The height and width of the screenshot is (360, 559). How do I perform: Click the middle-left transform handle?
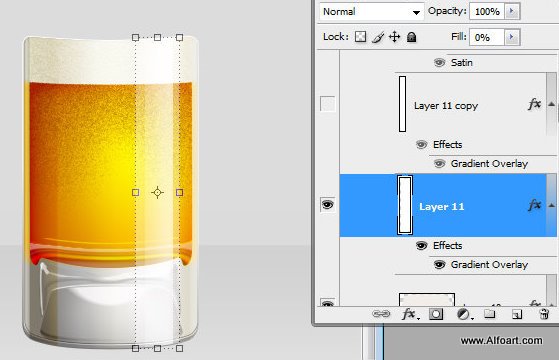tap(135, 192)
